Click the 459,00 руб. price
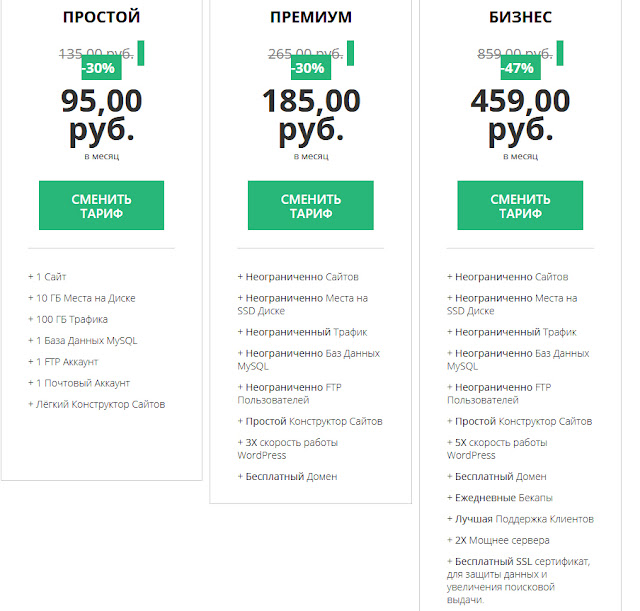Viewport: 640px width, 611px height. [x=520, y=115]
